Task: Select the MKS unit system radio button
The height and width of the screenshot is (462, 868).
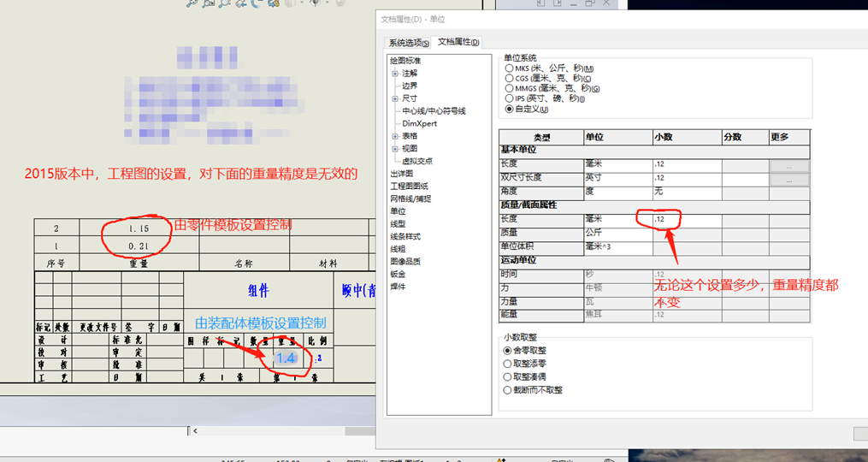Action: (510, 68)
